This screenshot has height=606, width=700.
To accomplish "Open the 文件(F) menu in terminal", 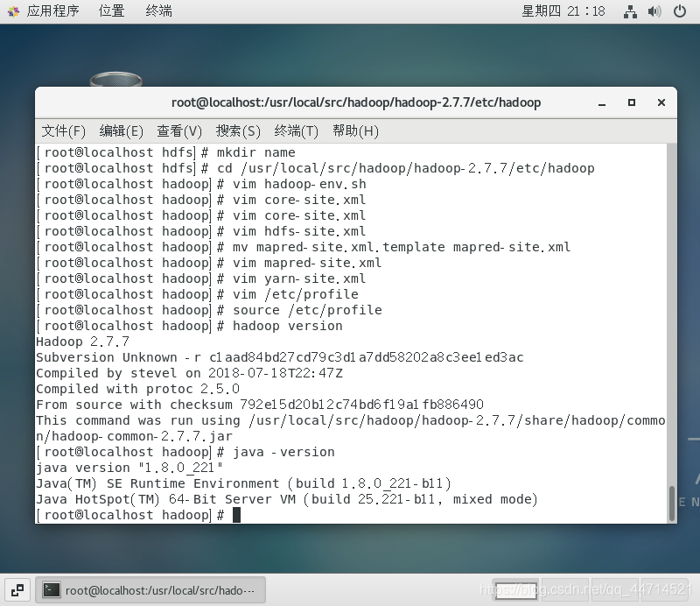I will point(63,131).
